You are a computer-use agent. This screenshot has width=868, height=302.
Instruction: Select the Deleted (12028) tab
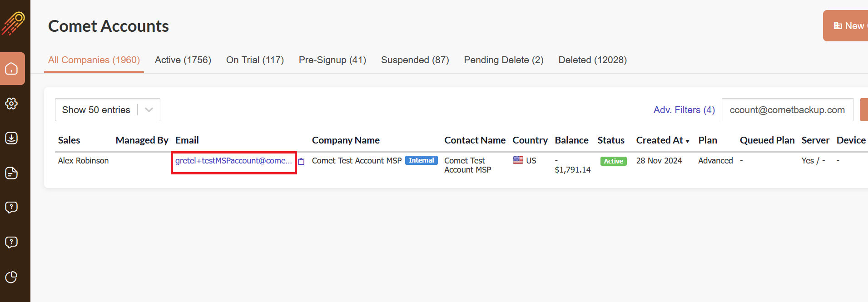pos(593,60)
